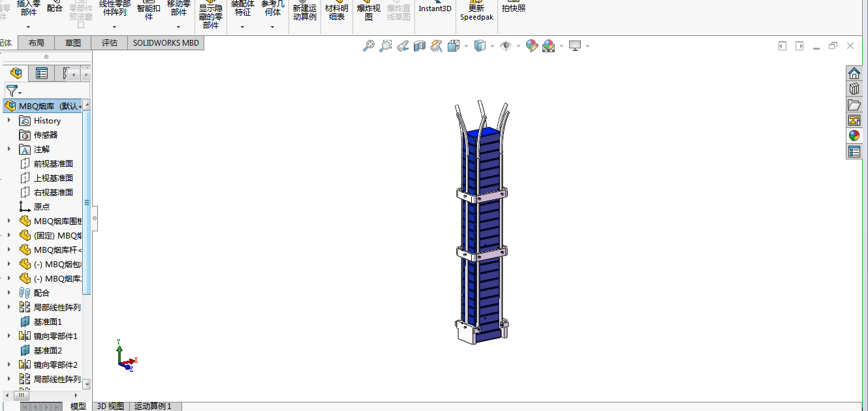This screenshot has height=411, width=868.
Task: Click View Settings monitor icon
Action: tap(575, 46)
